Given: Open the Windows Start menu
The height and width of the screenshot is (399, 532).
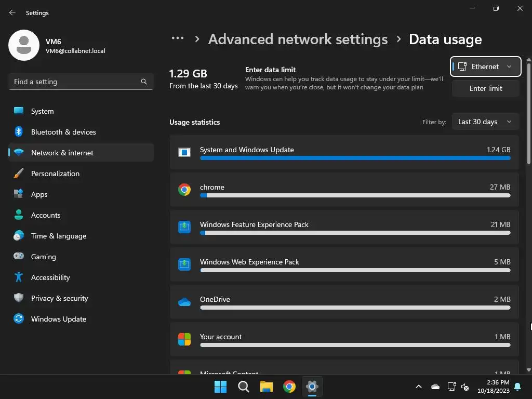Looking at the screenshot, I should click(x=220, y=387).
